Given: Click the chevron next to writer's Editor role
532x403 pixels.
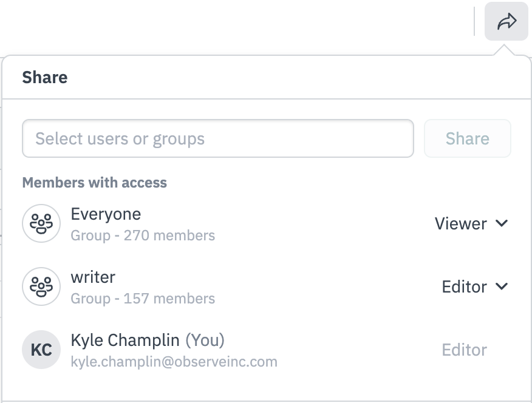Looking at the screenshot, I should pos(502,286).
